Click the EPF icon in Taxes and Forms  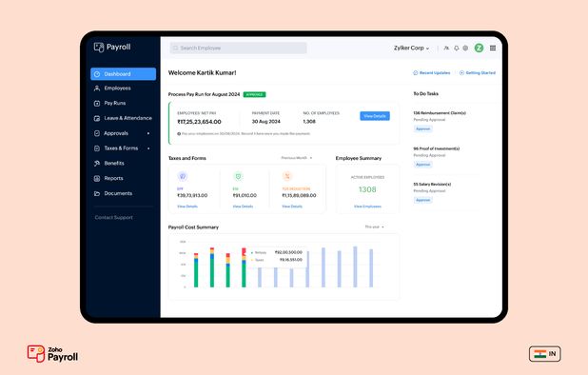tap(183, 176)
